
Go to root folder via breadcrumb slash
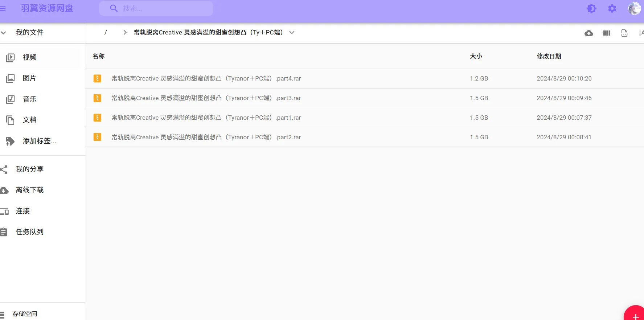[106, 33]
